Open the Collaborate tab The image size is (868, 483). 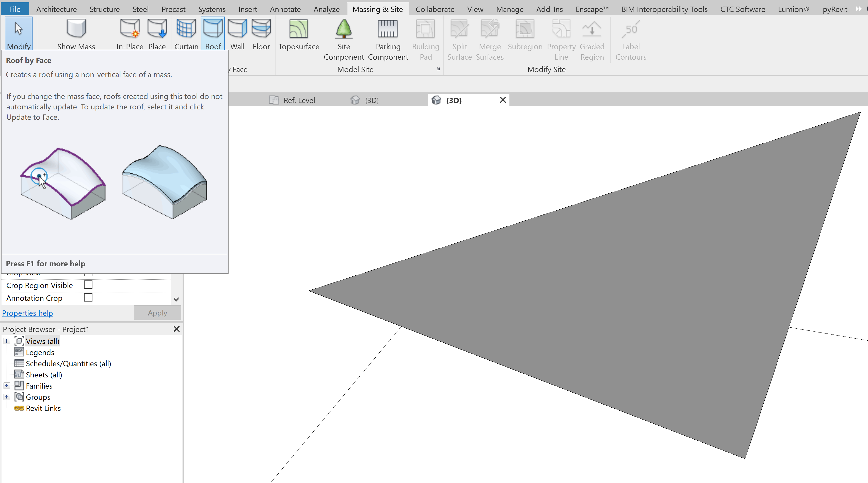435,9
